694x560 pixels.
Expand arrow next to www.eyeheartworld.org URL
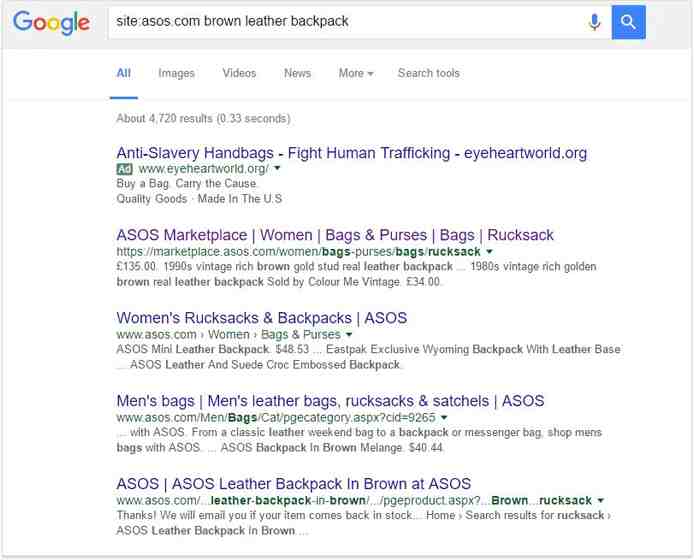tap(277, 168)
